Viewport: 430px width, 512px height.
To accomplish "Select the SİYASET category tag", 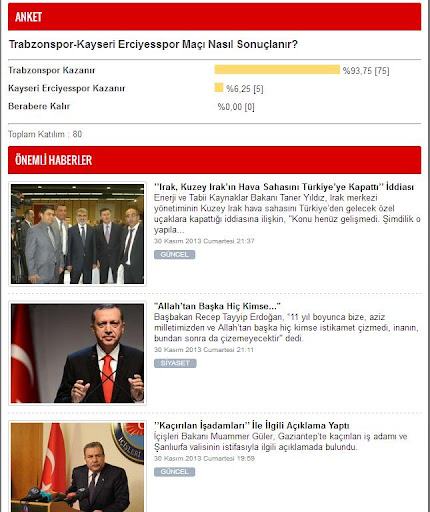I will coord(175,363).
